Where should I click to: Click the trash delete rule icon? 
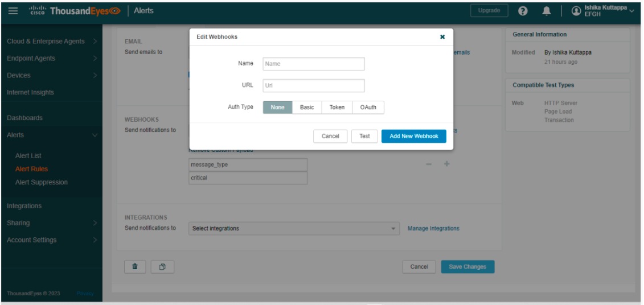(x=135, y=267)
